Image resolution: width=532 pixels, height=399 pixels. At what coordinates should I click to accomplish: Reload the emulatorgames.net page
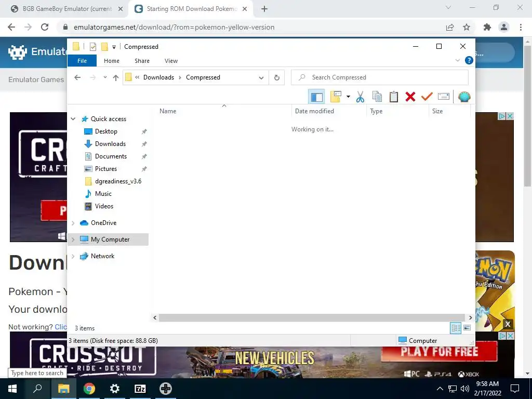pos(45,27)
